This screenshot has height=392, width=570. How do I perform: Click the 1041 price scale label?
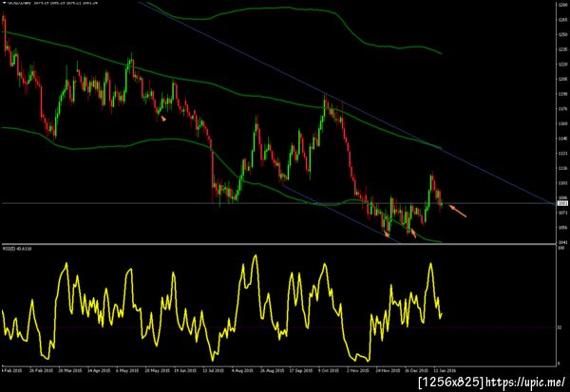coord(563,242)
